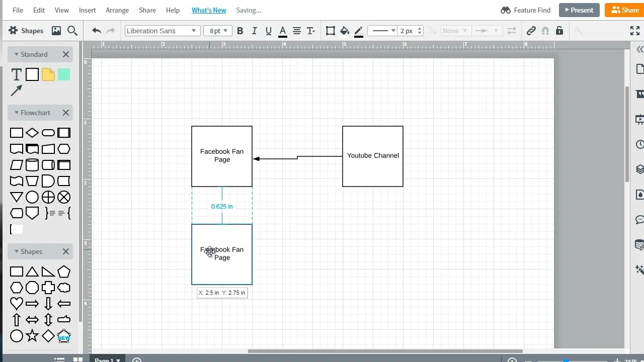The width and height of the screenshot is (644, 362).
Task: Open the Share menu
Action: 147,10
